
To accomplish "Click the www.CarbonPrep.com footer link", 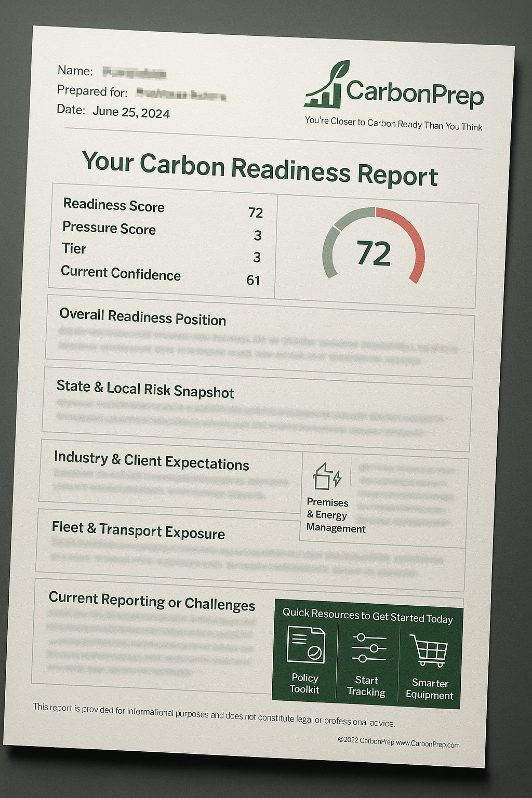I will [x=428, y=743].
